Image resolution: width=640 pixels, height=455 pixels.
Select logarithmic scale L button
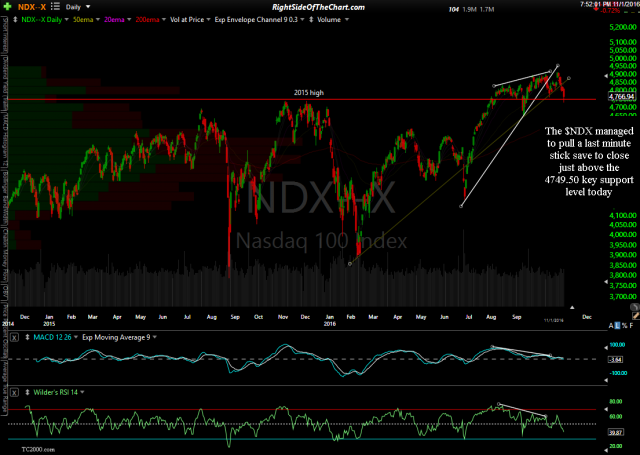click(x=618, y=326)
